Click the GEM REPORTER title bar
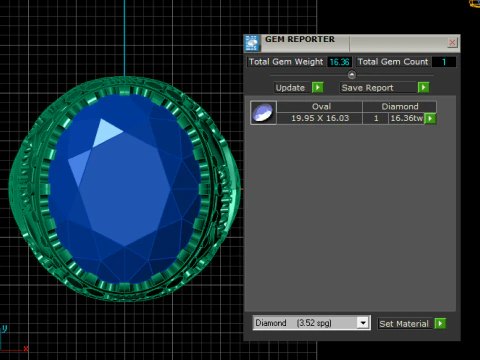Image resolution: width=480 pixels, height=360 pixels. pyautogui.click(x=353, y=43)
